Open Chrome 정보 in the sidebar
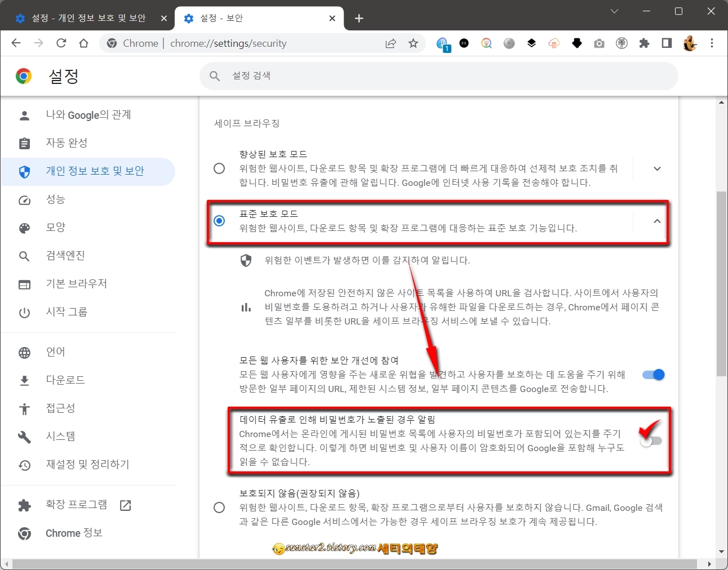This screenshot has height=570, width=728. pos(73,533)
